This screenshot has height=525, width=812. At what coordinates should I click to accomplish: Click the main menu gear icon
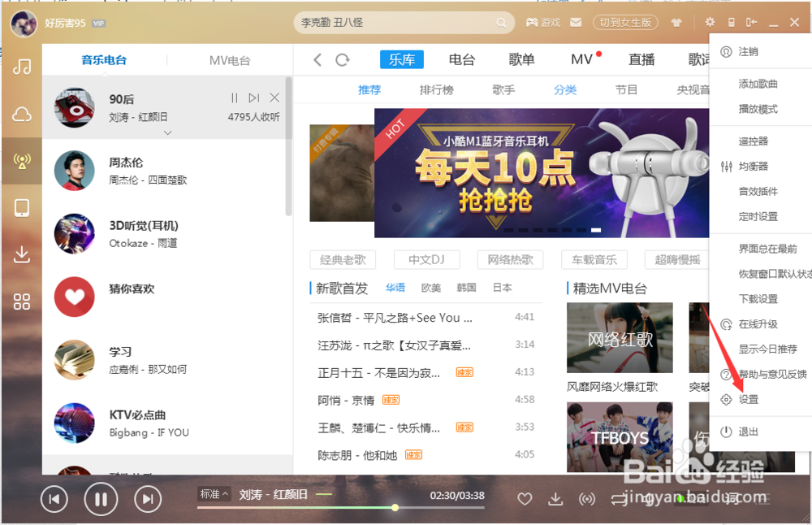pos(710,22)
